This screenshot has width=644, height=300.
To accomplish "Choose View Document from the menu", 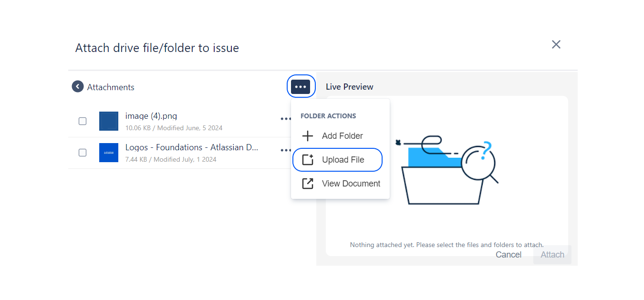I will pyautogui.click(x=351, y=184).
